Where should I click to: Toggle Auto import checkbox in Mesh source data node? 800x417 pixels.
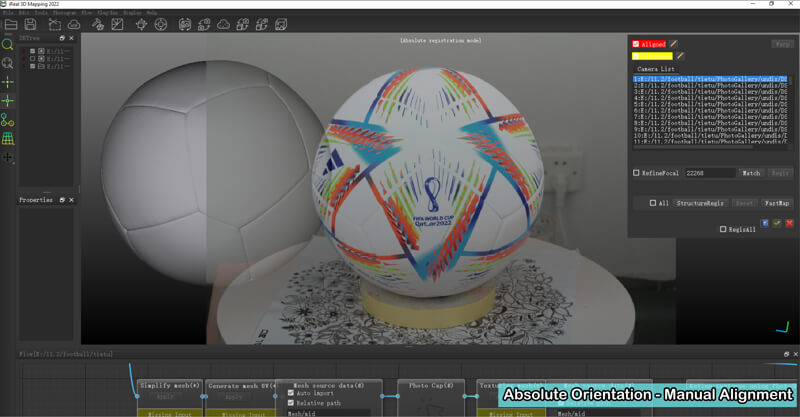coord(291,393)
